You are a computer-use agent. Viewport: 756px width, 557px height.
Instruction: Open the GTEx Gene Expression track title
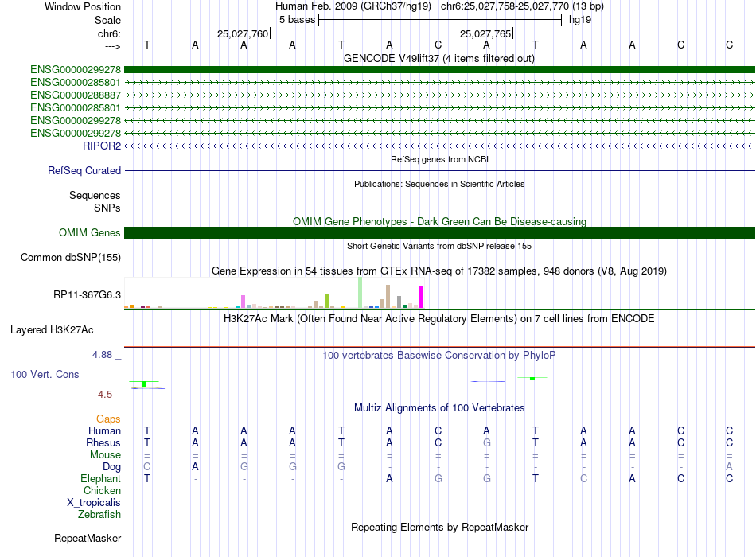click(x=439, y=271)
